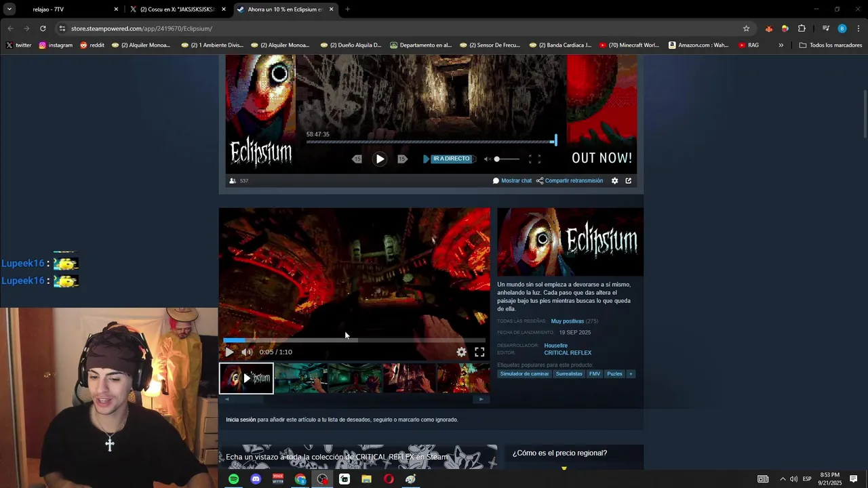Image resolution: width=868 pixels, height=488 pixels.
Task: Open Spotify from taskbar
Action: tap(233, 479)
